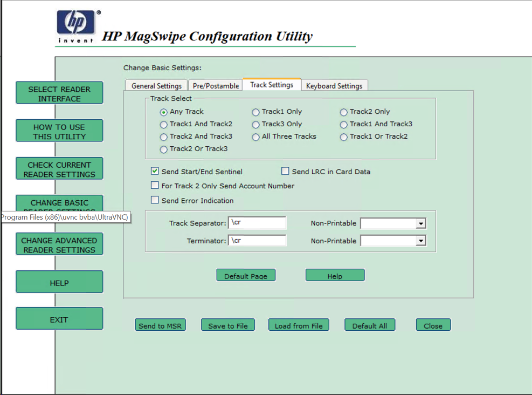The image size is (532, 395).
Task: Click the Close button
Action: [433, 325]
